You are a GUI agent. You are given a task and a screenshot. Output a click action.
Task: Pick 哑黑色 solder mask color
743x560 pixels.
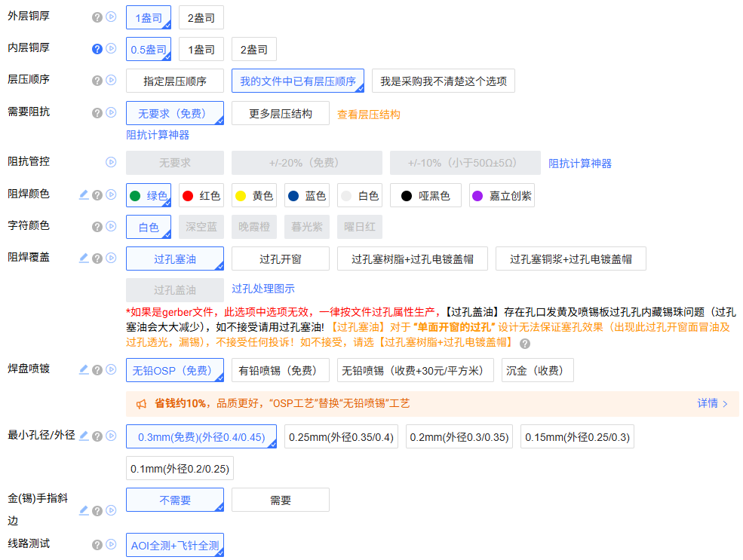tap(425, 195)
